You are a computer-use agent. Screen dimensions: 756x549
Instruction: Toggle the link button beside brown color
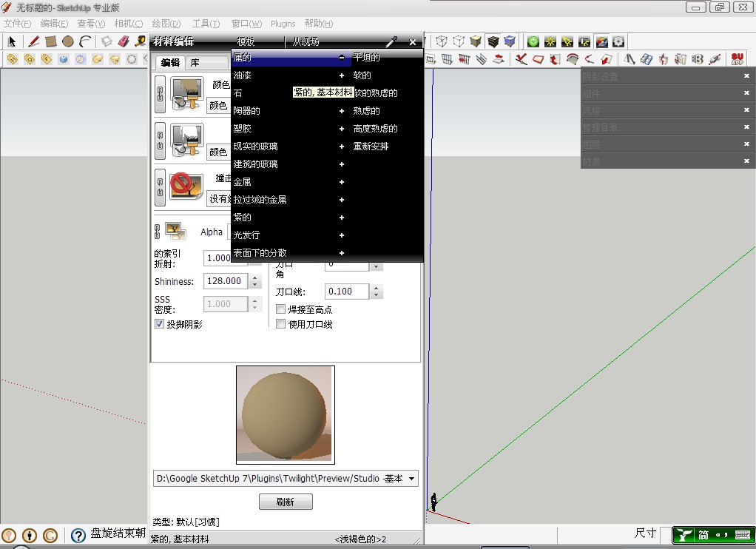click(x=160, y=93)
